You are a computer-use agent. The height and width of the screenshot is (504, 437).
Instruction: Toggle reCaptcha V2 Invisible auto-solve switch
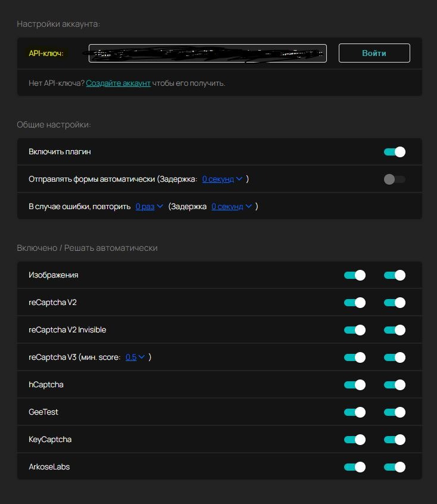[x=395, y=330]
